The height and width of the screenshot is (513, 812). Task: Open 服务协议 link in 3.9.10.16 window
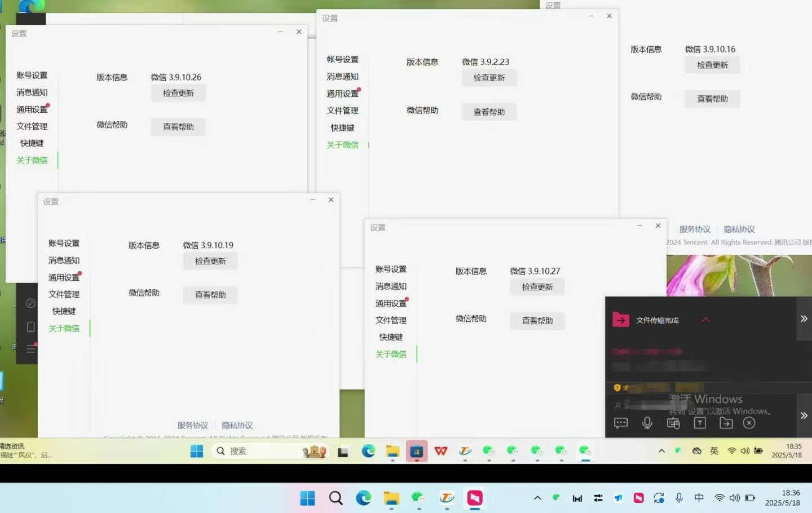[695, 229]
